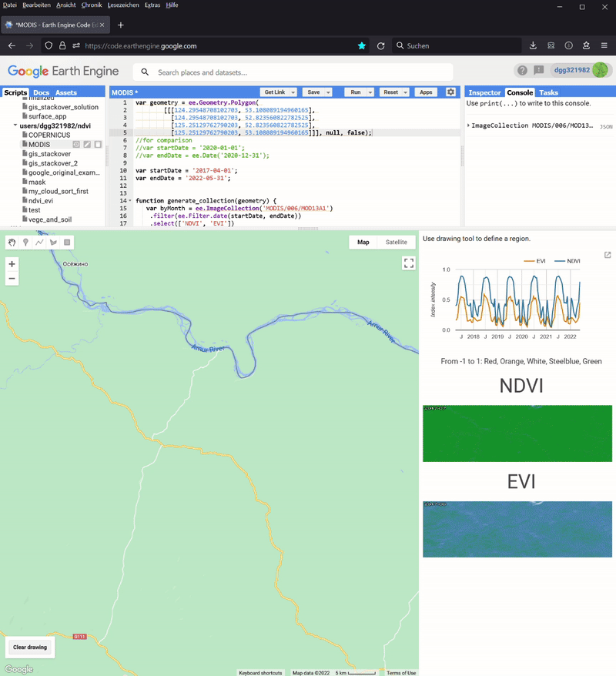Open the Docs tab
This screenshot has height=676, width=616.
pos(41,92)
